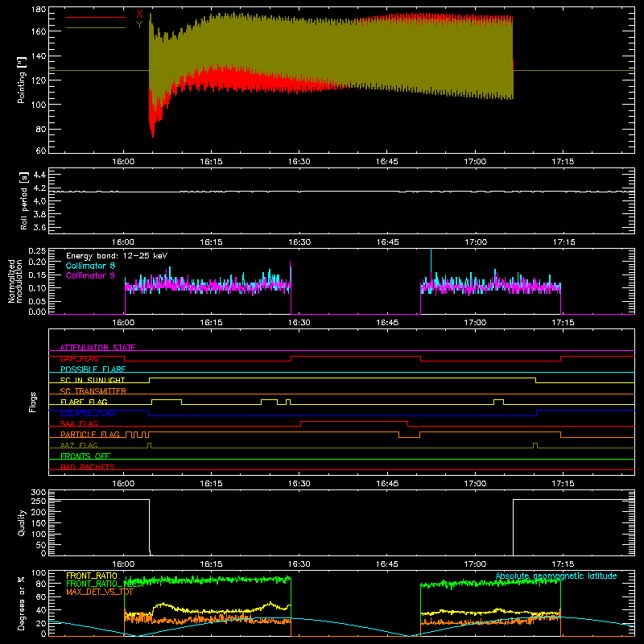Click the 17:00 time label under modulation plot
This screenshot has width=644, height=644.
tap(475, 323)
